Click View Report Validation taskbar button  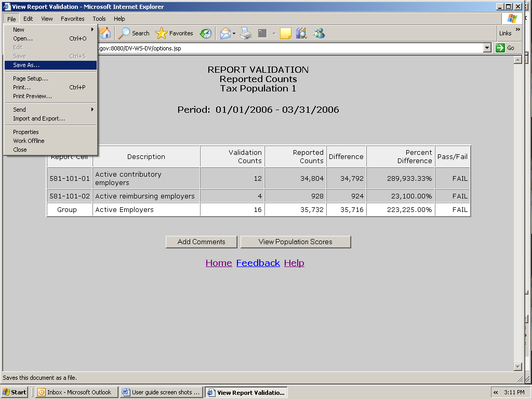point(246,392)
